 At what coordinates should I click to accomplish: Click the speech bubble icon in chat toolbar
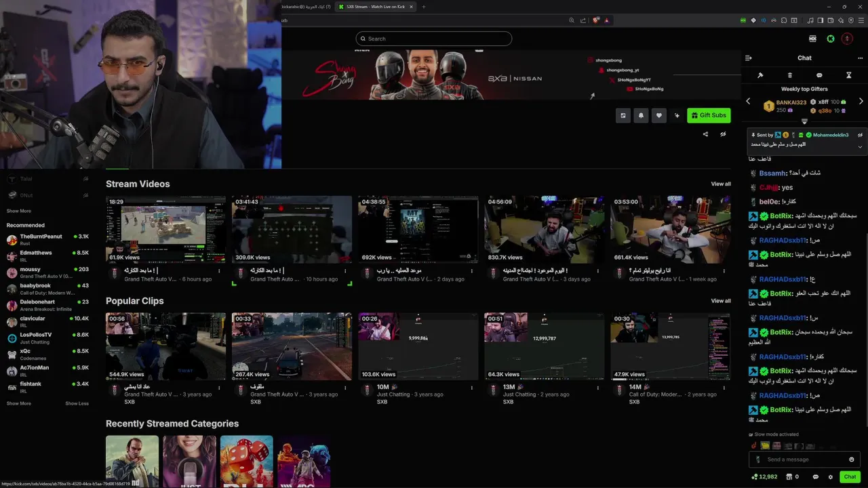pos(819,75)
